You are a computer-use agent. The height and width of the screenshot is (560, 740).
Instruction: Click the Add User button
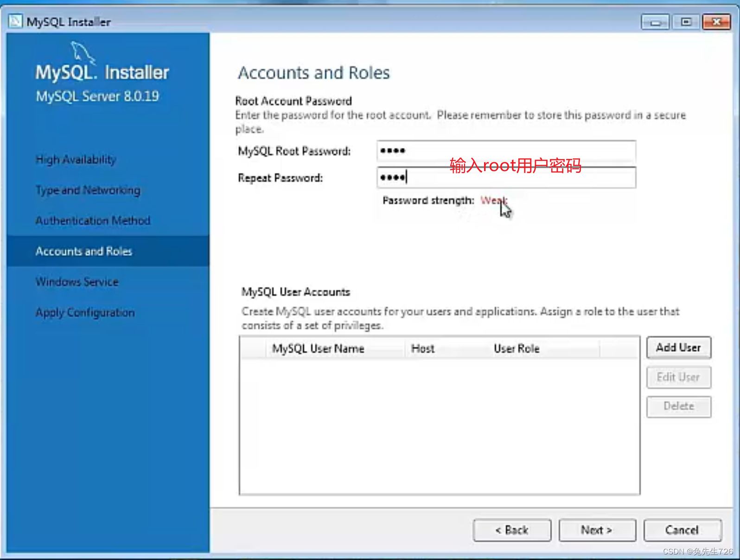click(679, 348)
